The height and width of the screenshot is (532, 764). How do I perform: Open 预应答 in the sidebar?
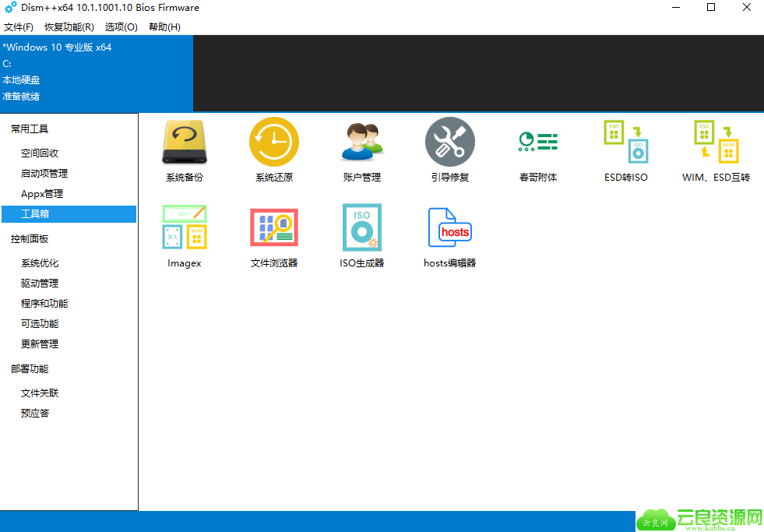[x=35, y=413]
